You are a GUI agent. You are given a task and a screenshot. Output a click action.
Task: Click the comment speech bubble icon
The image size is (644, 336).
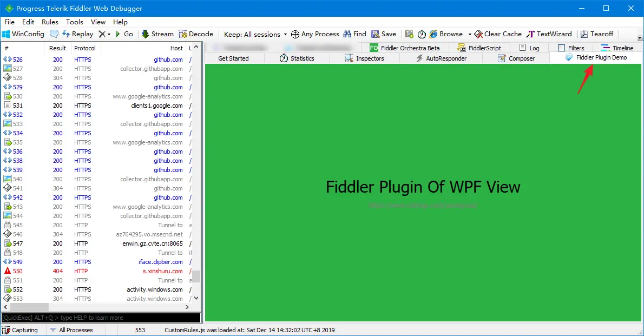pos(54,34)
